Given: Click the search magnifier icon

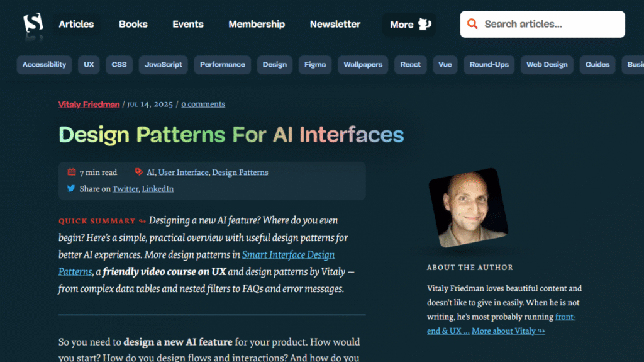Looking at the screenshot, I should coord(472,24).
